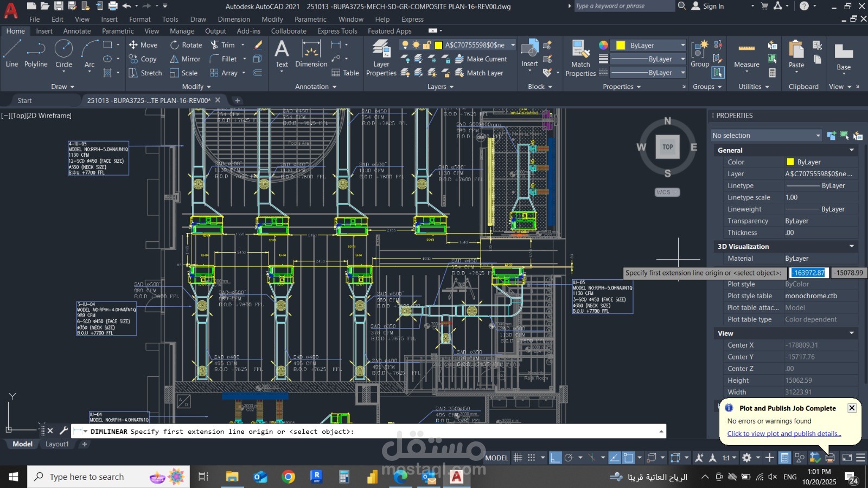
Task: Select the Polyline tool
Action: pos(36,54)
